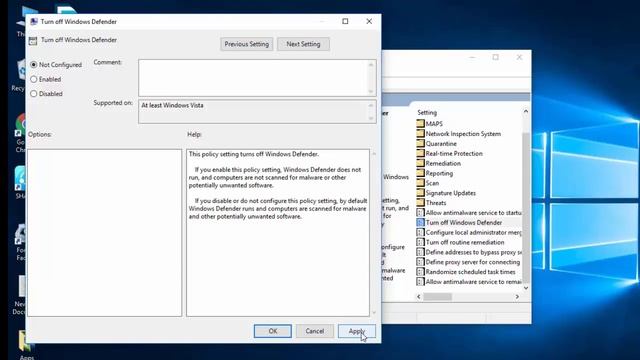The image size is (640, 360).
Task: Select the MAPS text in the settings list
Action: click(434, 124)
